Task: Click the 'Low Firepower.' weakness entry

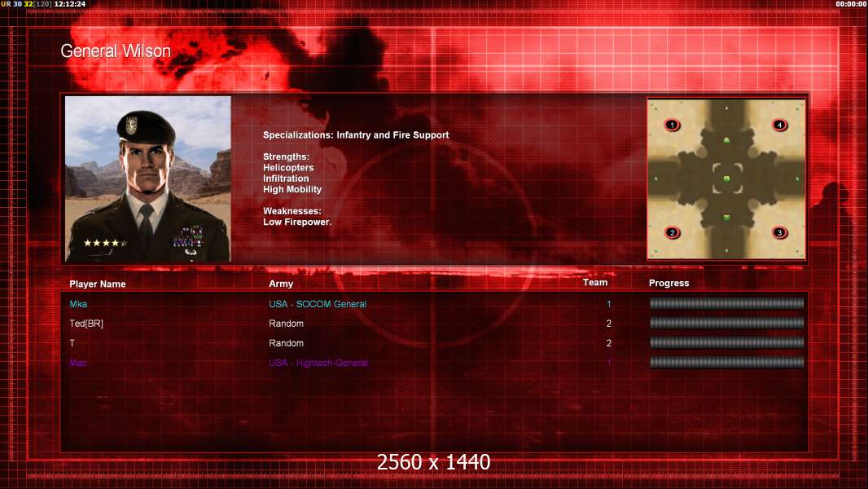Action: 297,222
